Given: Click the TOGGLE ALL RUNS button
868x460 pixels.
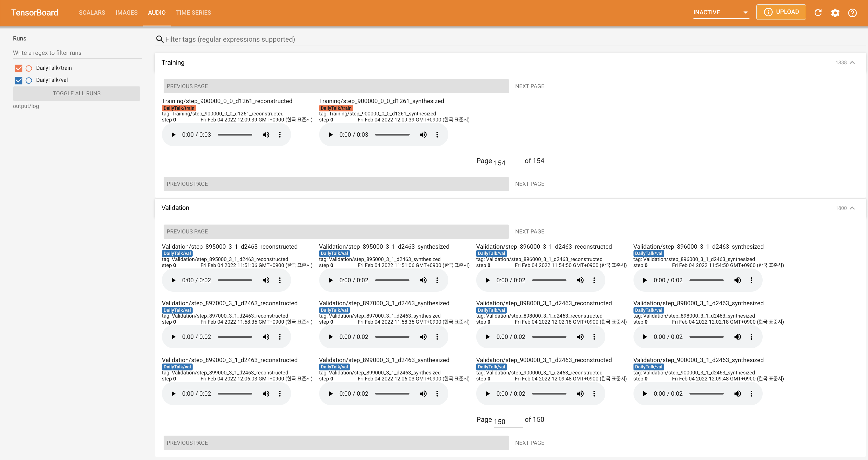Looking at the screenshot, I should click(76, 93).
